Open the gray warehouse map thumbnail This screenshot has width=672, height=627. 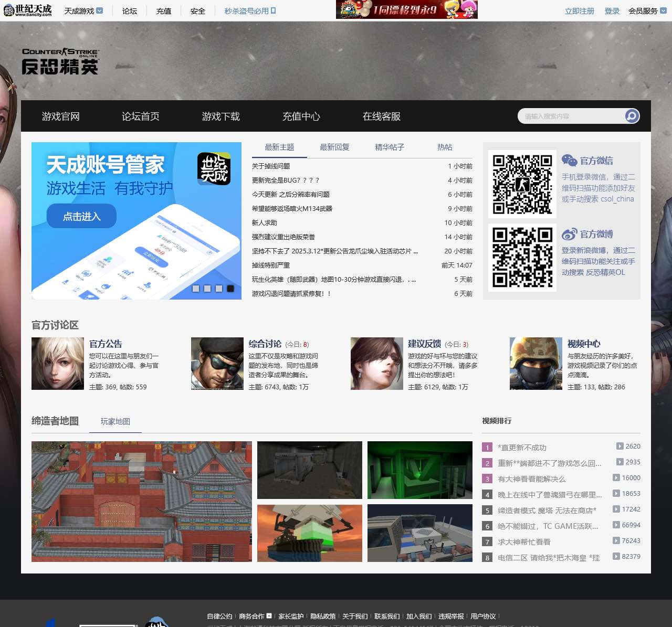(x=310, y=470)
